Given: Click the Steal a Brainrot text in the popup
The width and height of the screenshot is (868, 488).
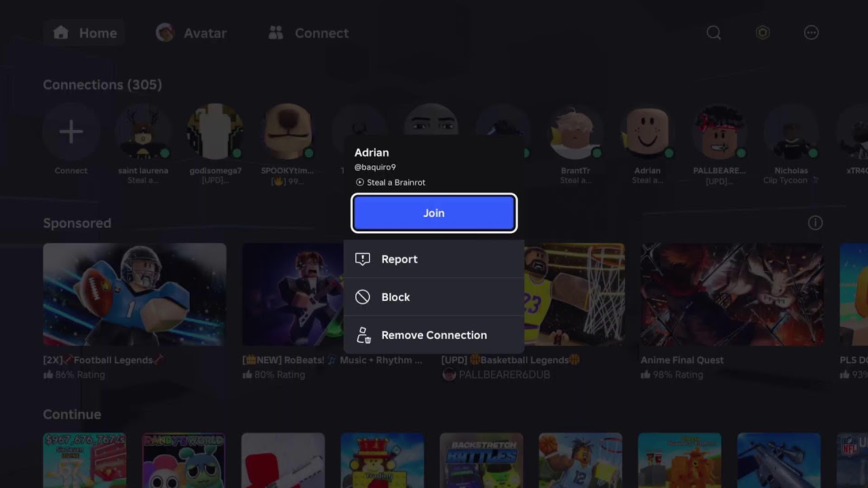Looking at the screenshot, I should (396, 182).
